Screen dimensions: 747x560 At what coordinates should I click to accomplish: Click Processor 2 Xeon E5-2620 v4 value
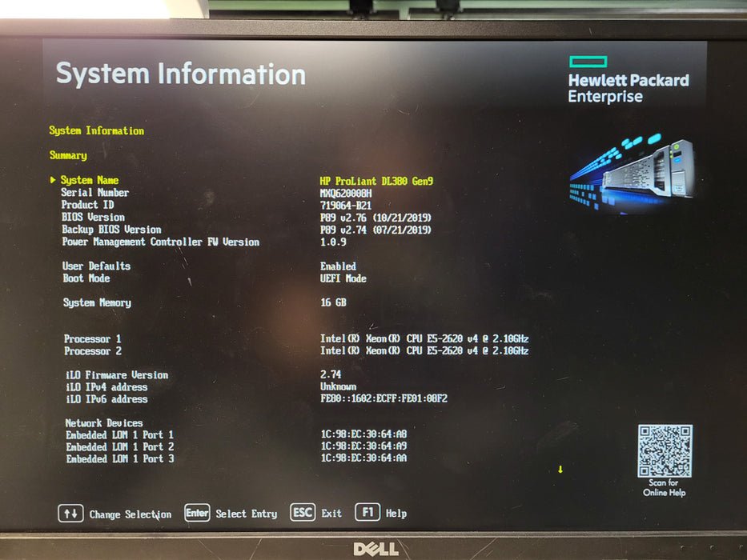click(424, 350)
